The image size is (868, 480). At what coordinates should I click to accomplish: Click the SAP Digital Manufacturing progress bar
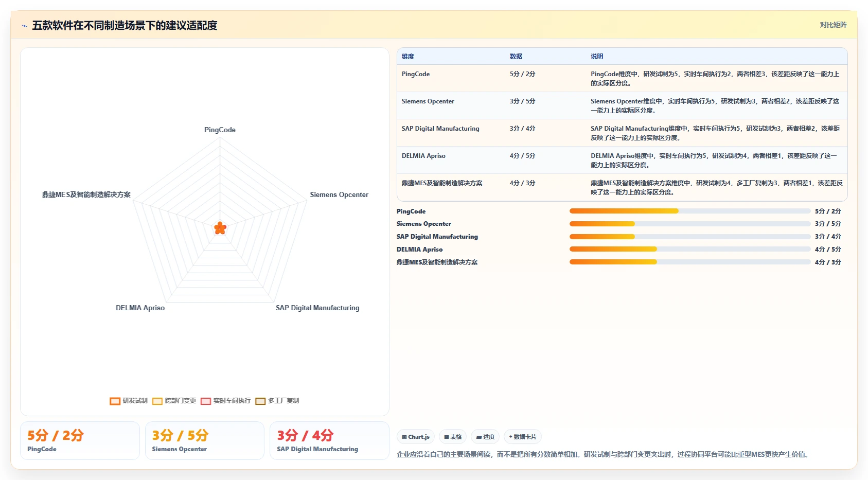[690, 237]
